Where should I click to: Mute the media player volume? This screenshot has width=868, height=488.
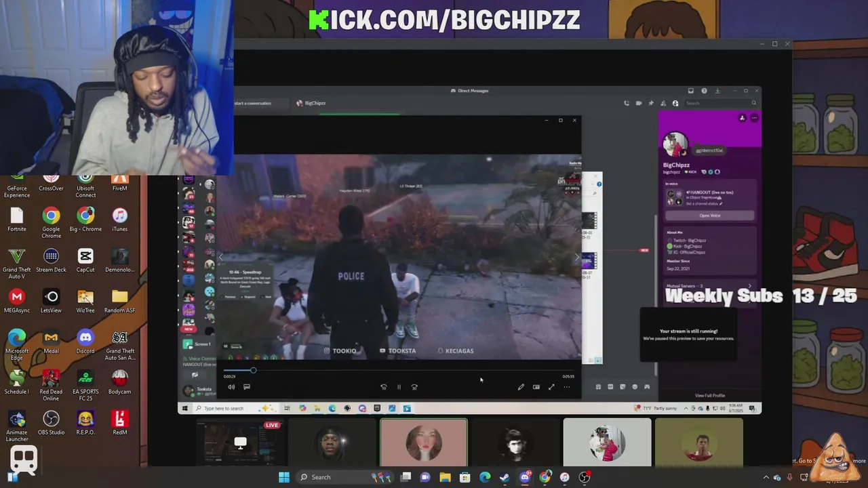pos(231,387)
